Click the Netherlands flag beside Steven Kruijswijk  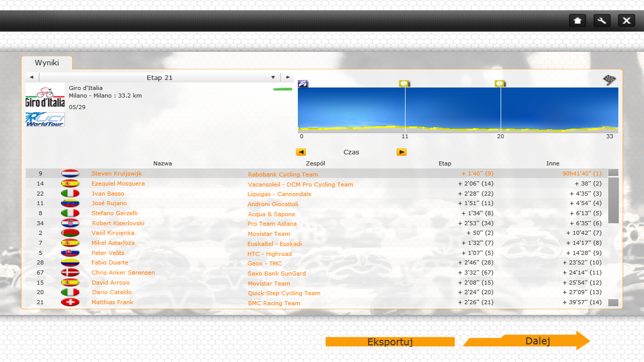pyautogui.click(x=70, y=173)
